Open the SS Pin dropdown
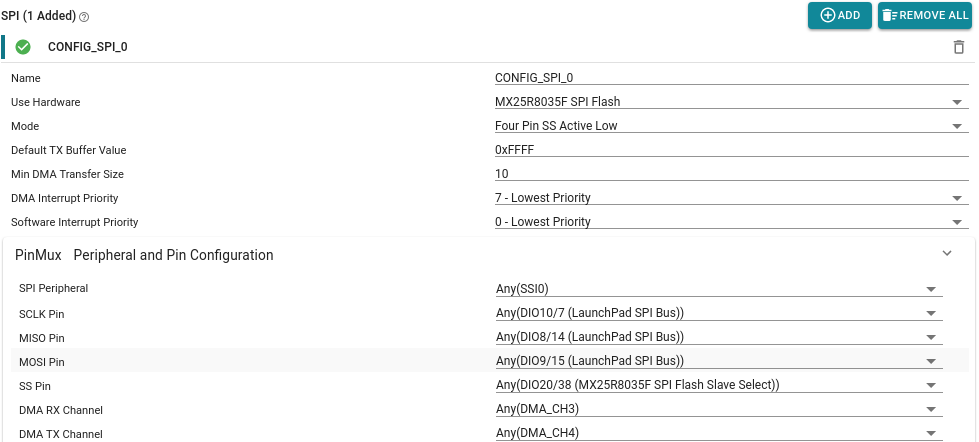The width and height of the screenshot is (979, 442). tap(718, 385)
